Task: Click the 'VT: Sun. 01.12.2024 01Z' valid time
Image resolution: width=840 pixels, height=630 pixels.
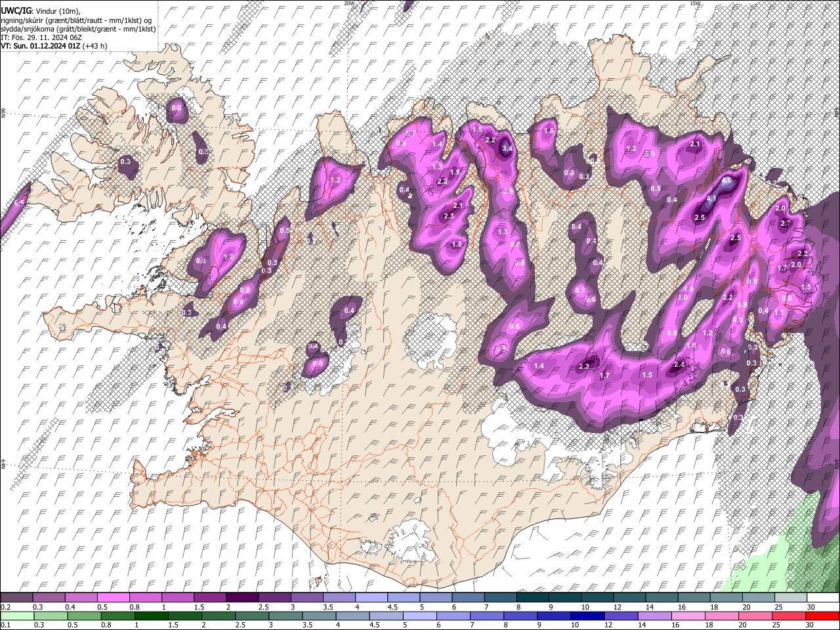Action: 41,46
